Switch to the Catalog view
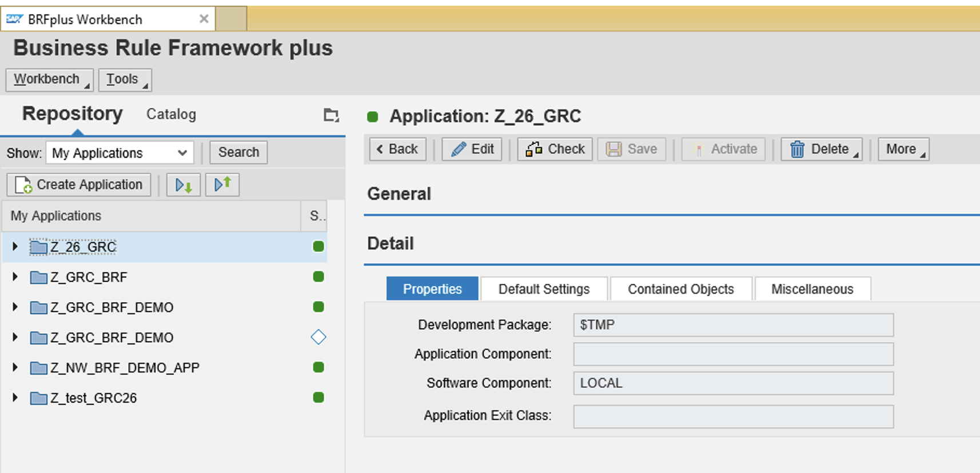Viewport: 980px width, 473px height. (x=171, y=114)
